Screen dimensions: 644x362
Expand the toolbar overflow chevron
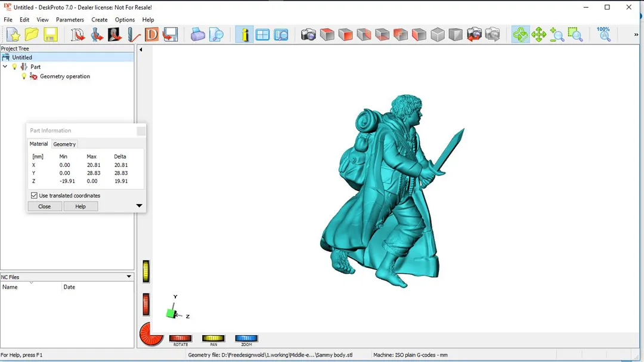coord(636,35)
